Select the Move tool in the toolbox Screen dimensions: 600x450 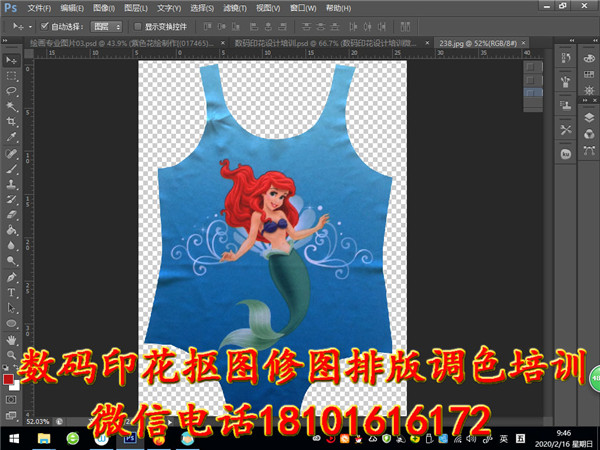(11, 60)
